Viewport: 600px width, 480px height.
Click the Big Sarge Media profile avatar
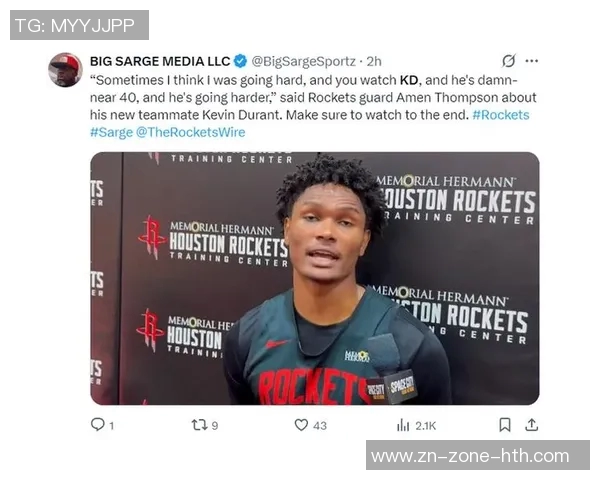click(x=66, y=70)
